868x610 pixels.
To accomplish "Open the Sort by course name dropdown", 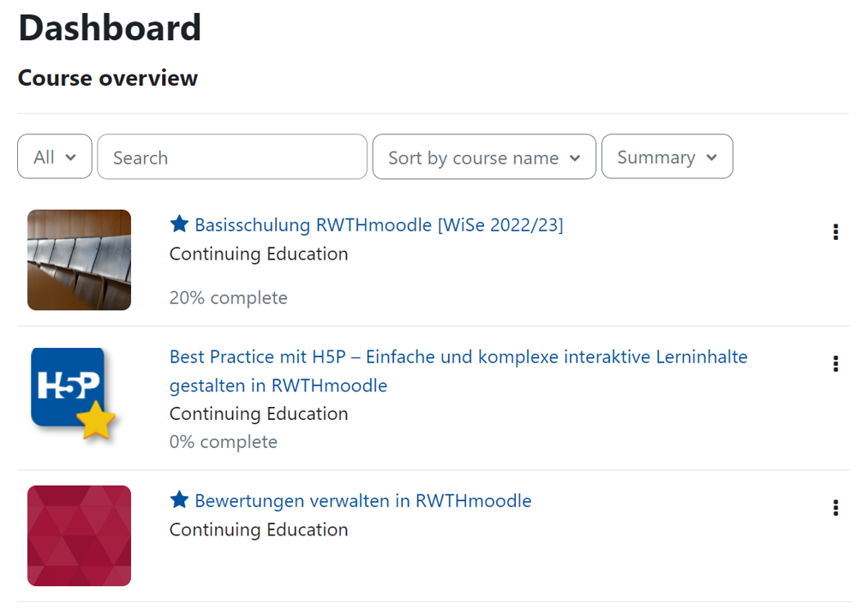I will [x=483, y=157].
